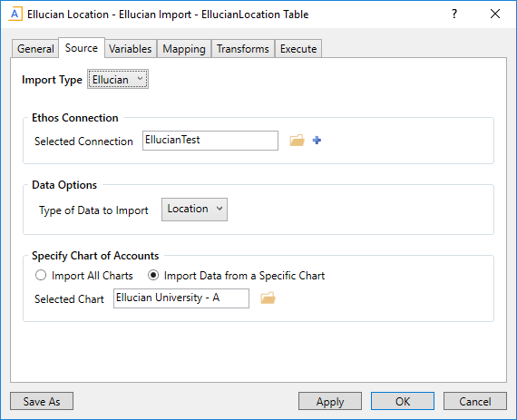The height and width of the screenshot is (420, 517).
Task: Switch to the Transforms tab
Action: [243, 49]
